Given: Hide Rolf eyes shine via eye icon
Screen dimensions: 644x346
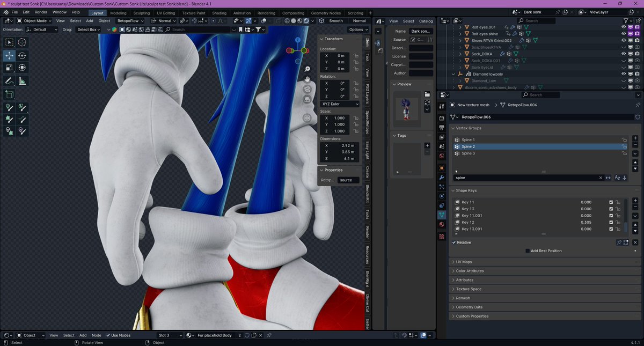Looking at the screenshot, I should click(x=624, y=34).
